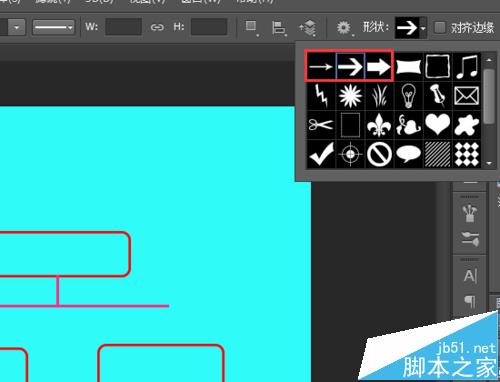Open the brush settings panel icon

tap(470, 239)
